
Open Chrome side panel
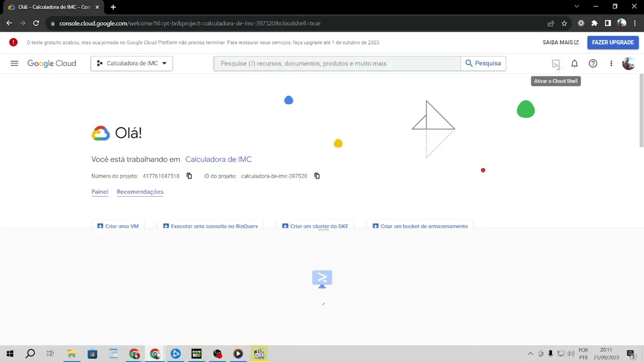click(x=608, y=23)
